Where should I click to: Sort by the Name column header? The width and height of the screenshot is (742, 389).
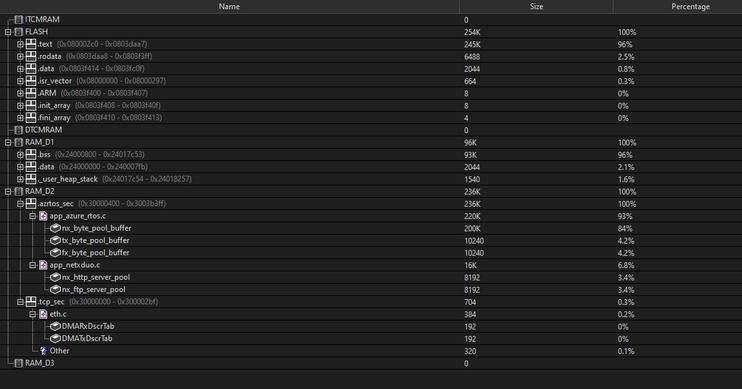click(229, 7)
